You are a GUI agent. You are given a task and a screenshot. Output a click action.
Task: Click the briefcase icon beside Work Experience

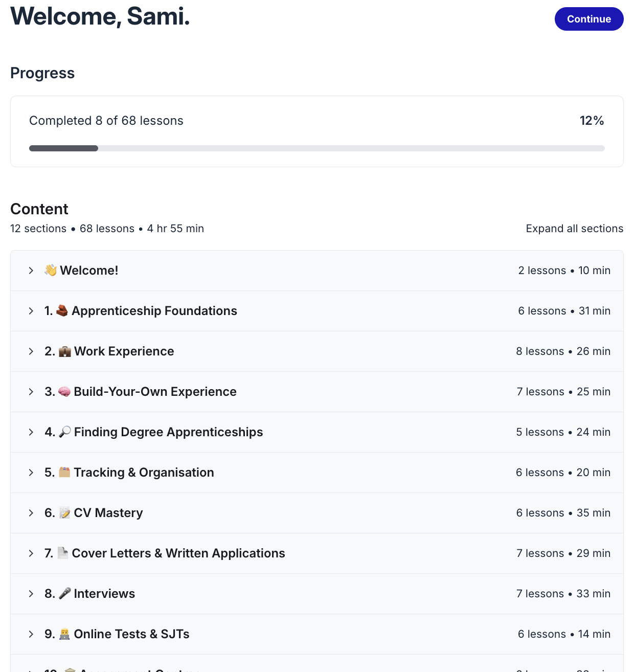(65, 351)
